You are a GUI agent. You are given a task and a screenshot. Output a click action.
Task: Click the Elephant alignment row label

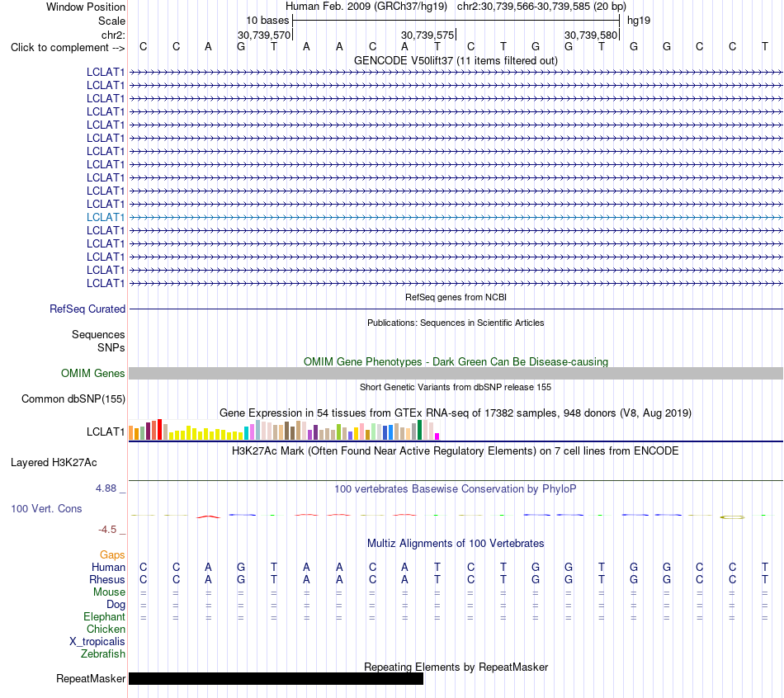pyautogui.click(x=104, y=617)
